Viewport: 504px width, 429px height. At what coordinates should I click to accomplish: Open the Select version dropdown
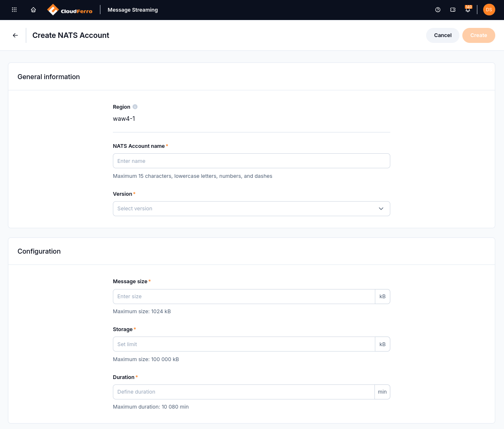tap(252, 209)
